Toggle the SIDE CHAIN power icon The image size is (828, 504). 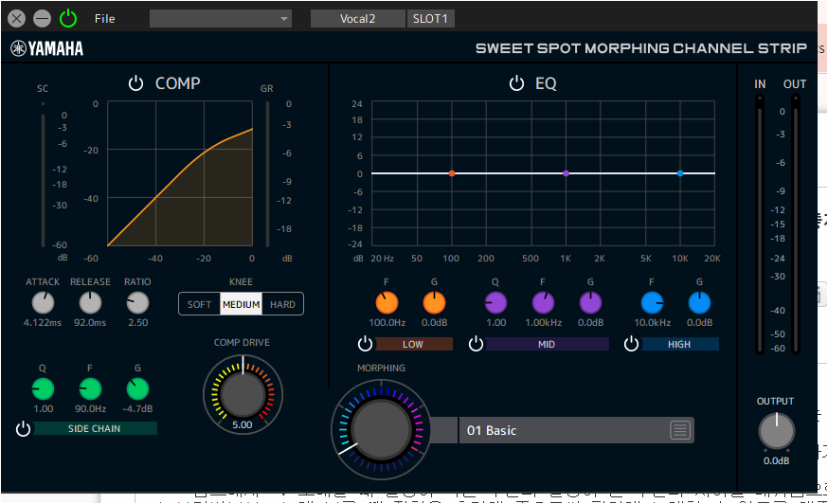tap(24, 428)
